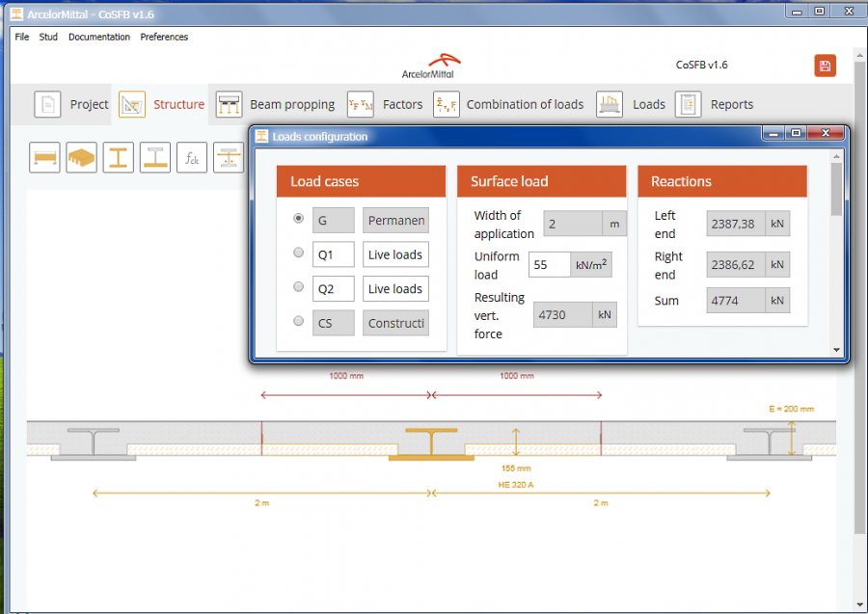868x614 pixels.
Task: Go to Combination of loads label
Action: 525,104
